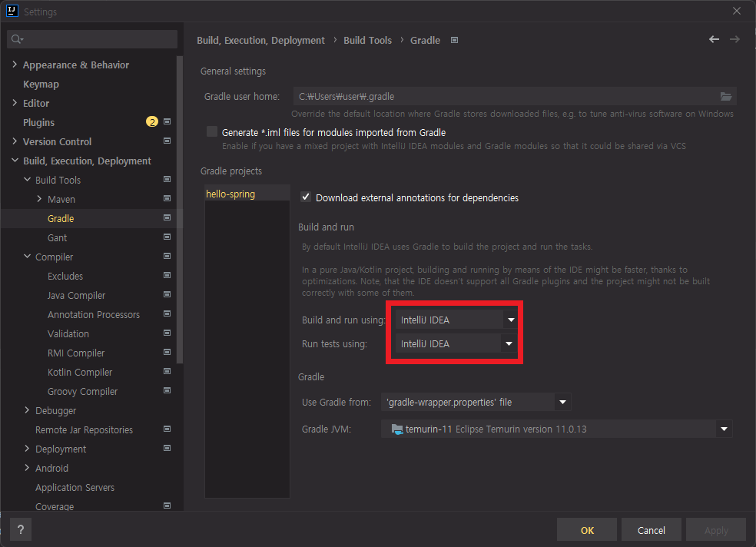Click the project icon beside Compiler
Image resolution: width=756 pixels, height=547 pixels.
[x=167, y=256]
